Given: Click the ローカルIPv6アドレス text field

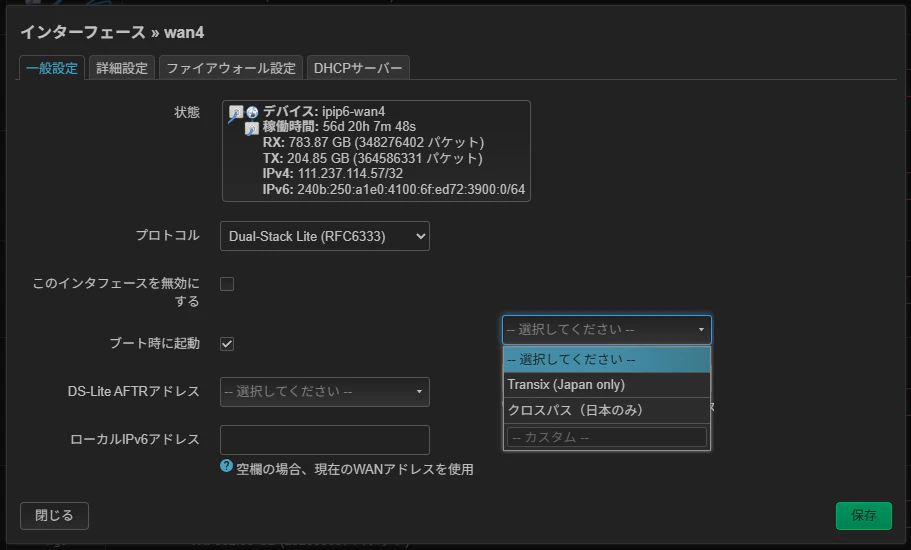Looking at the screenshot, I should (325, 440).
